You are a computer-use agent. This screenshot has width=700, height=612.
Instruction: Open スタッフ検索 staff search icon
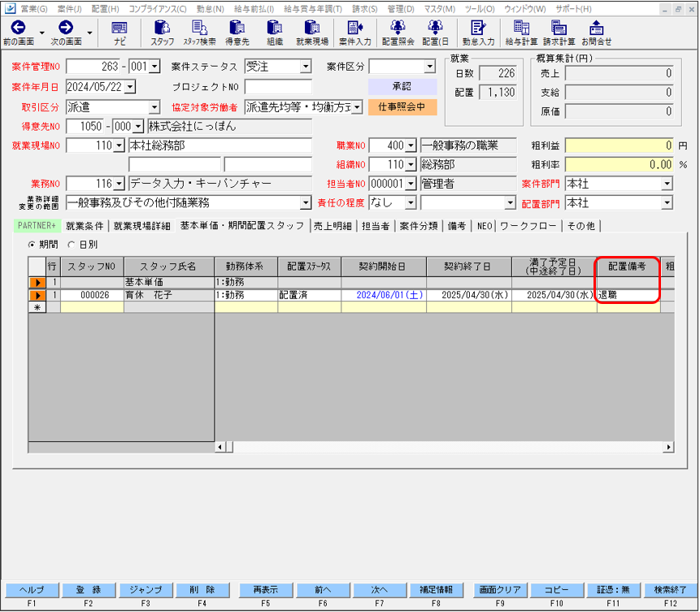pyautogui.click(x=199, y=28)
